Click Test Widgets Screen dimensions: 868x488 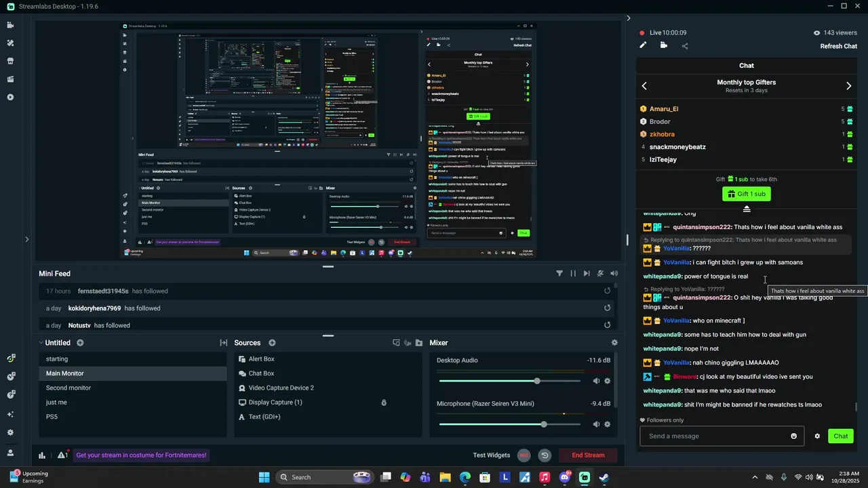point(491,455)
